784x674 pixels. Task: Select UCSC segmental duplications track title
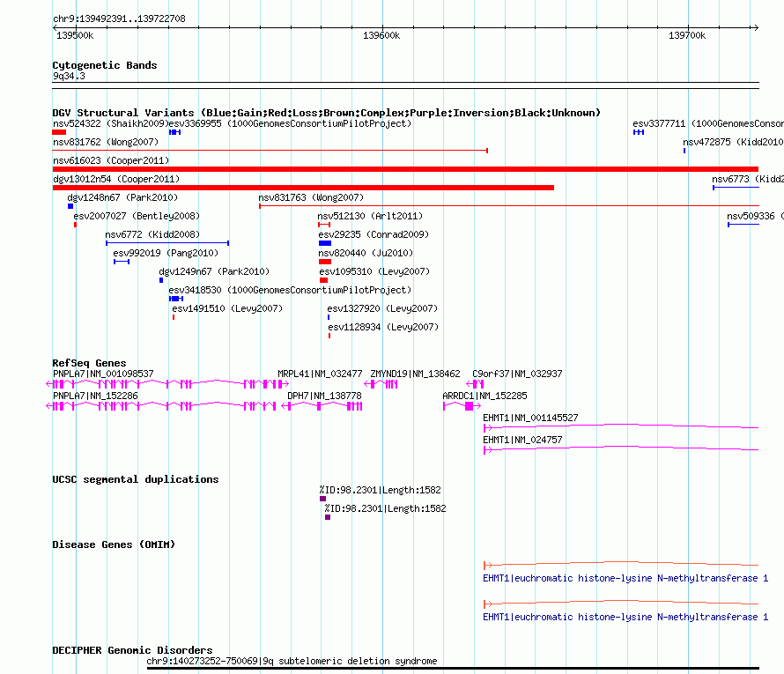point(136,479)
